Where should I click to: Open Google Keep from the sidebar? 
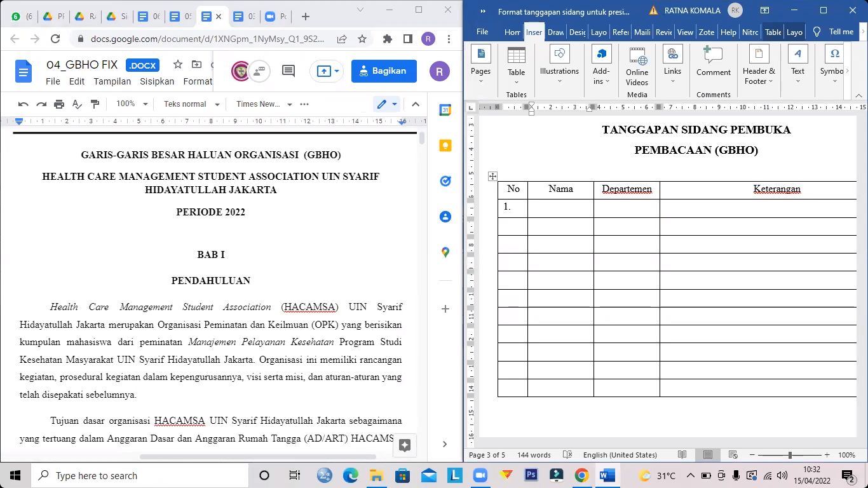point(445,145)
